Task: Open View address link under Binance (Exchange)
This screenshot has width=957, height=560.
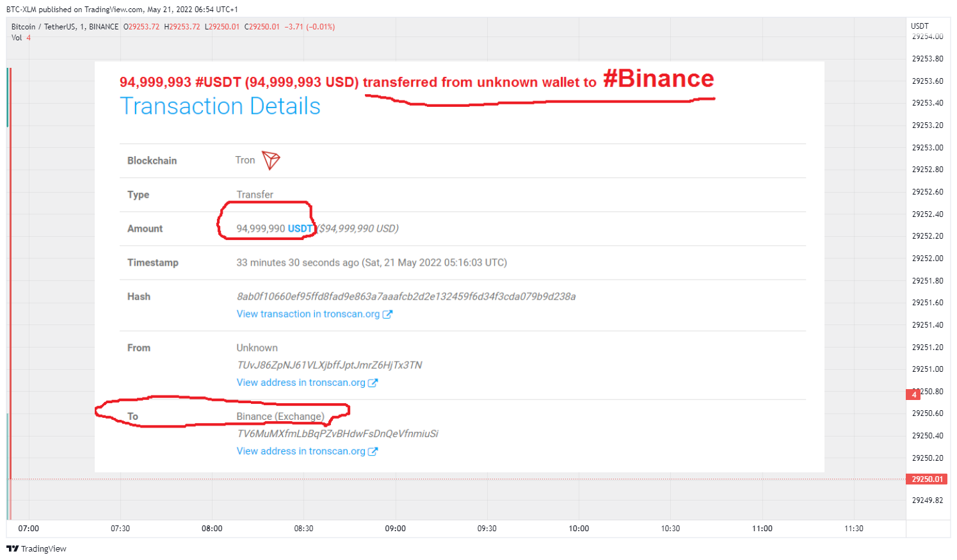Action: [x=301, y=451]
